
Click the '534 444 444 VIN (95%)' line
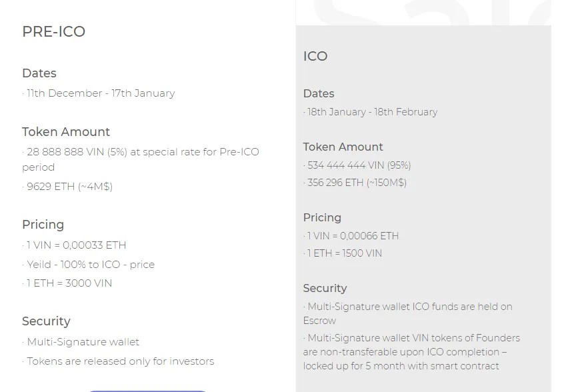click(x=359, y=165)
